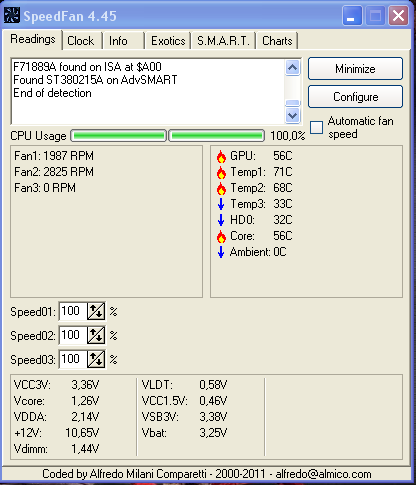This screenshot has width=416, height=485.
Task: Click the VDDA 2,14V voltage reading
Action: 56,417
